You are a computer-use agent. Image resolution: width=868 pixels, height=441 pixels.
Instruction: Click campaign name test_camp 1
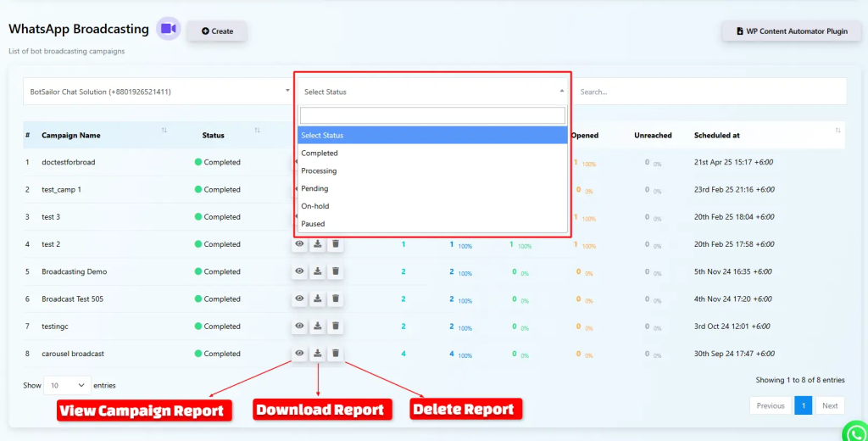(x=61, y=189)
